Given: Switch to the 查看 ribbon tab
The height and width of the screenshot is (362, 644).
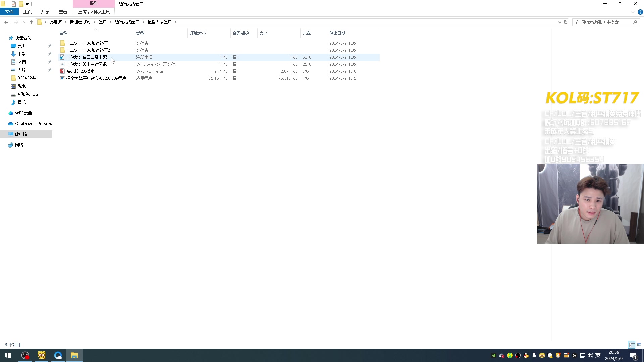Looking at the screenshot, I should pyautogui.click(x=63, y=12).
